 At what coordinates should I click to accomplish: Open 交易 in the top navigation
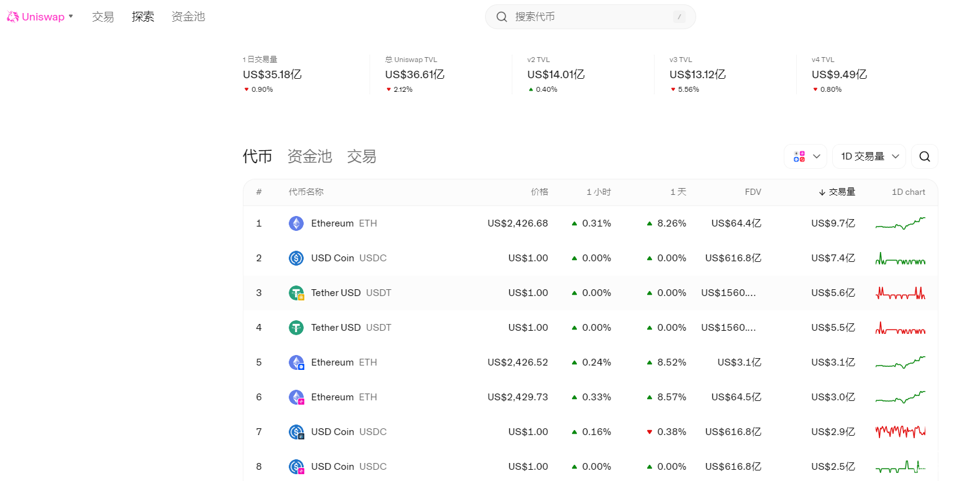click(103, 17)
